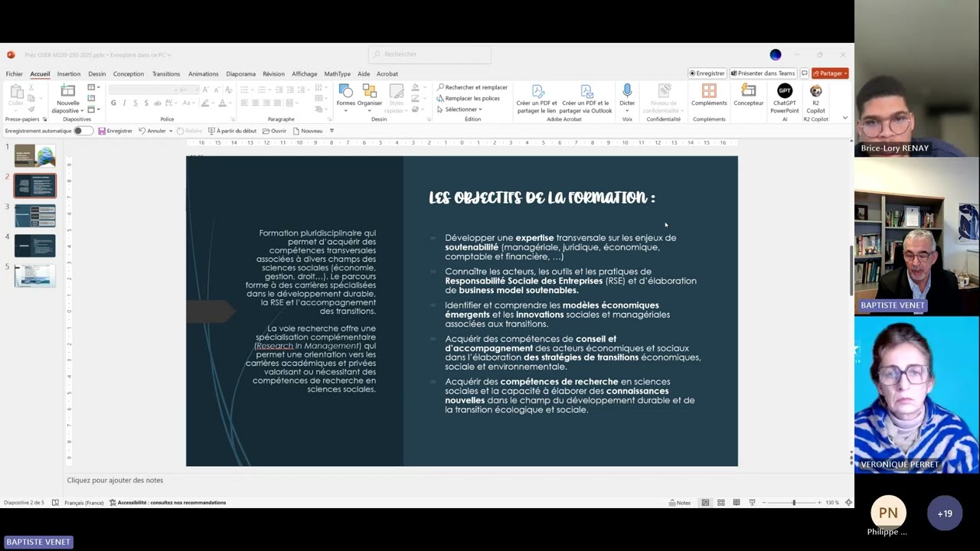Click Présenter dans Teams button
The height and width of the screenshot is (551, 980).
[763, 73]
